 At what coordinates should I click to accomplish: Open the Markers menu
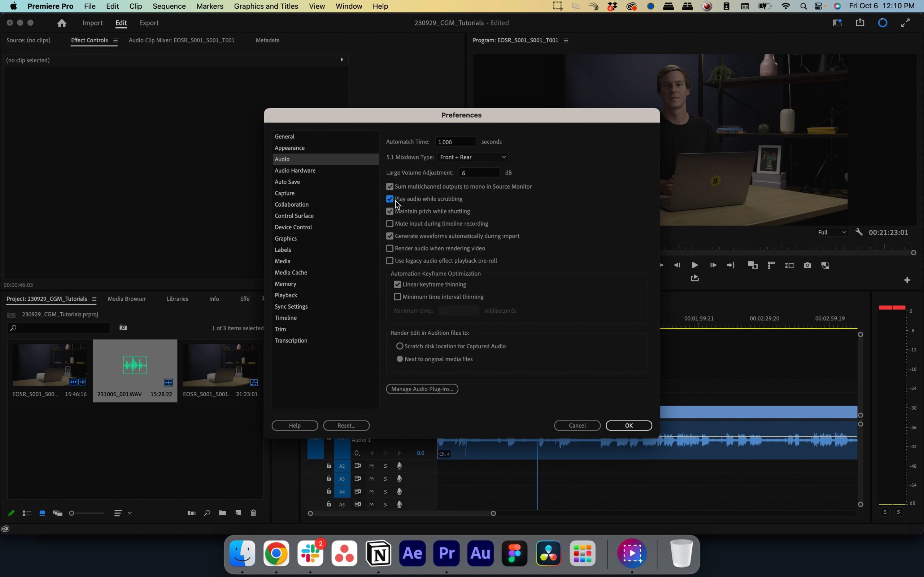(209, 6)
